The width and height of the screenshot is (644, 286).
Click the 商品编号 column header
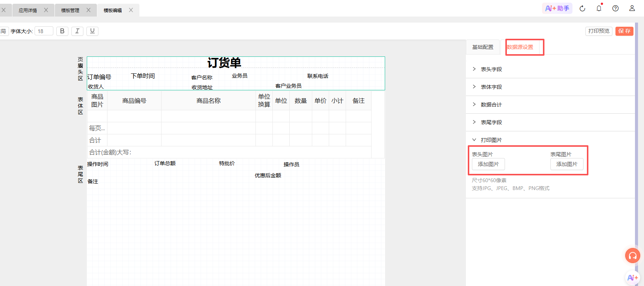point(135,100)
